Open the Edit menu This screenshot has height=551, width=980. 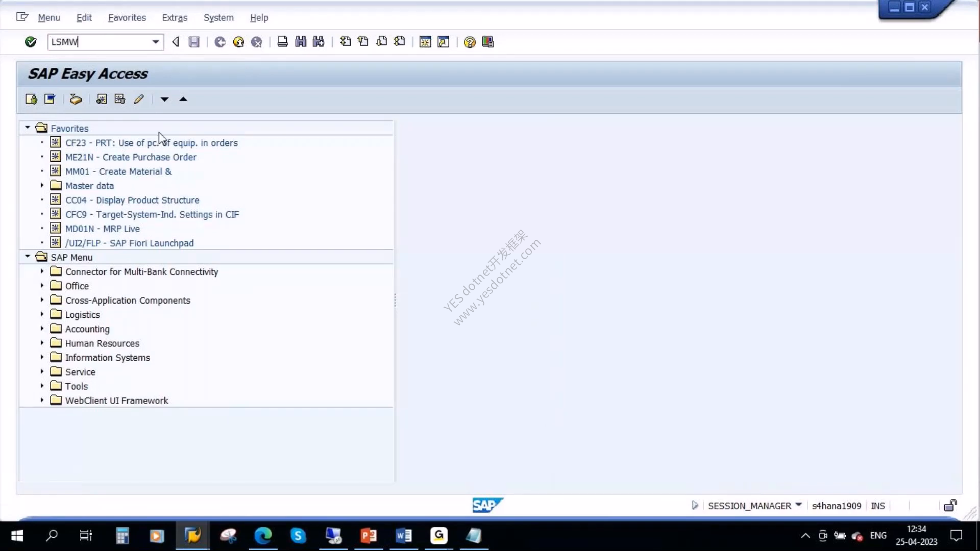pyautogui.click(x=84, y=17)
